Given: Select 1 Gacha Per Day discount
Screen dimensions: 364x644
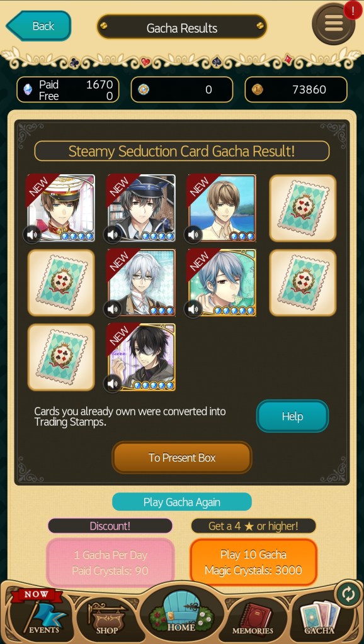Looking at the screenshot, I should [x=110, y=562].
